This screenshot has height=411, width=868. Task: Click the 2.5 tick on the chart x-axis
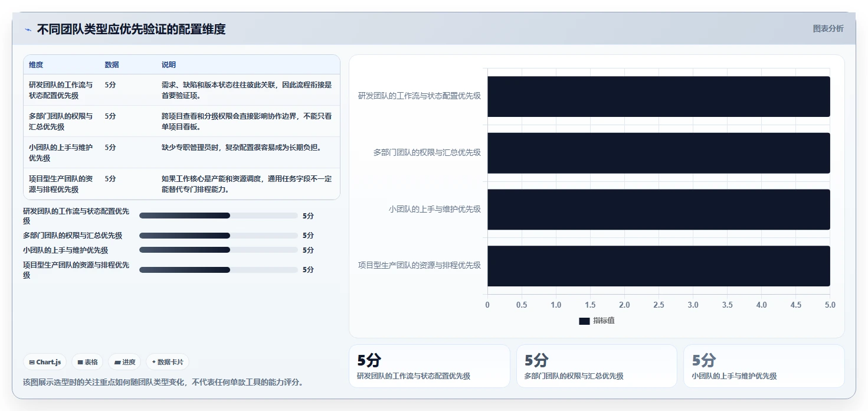click(x=659, y=305)
